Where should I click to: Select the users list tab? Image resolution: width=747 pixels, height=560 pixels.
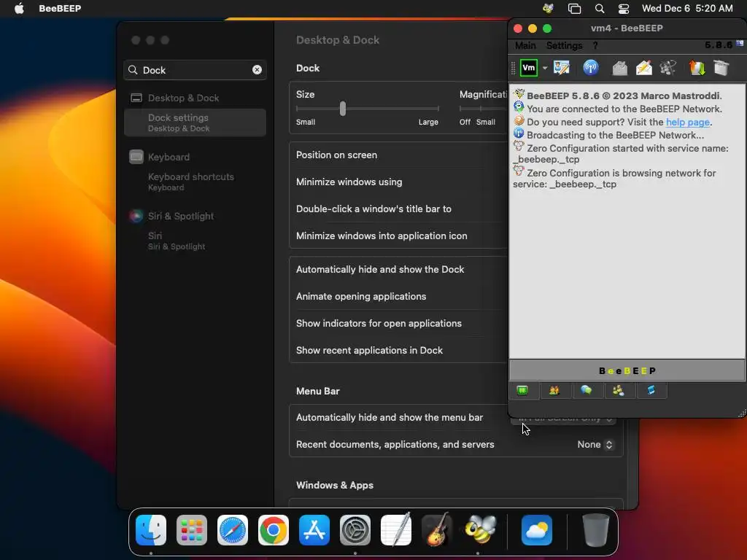coord(554,391)
